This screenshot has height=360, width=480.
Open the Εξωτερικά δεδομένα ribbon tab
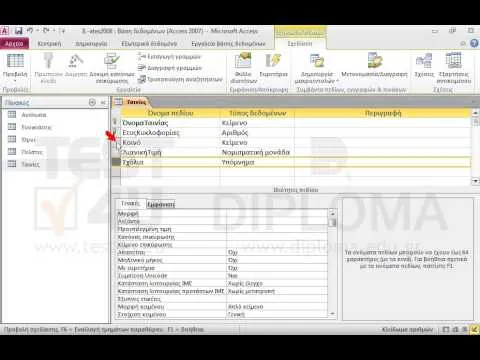click(149, 44)
